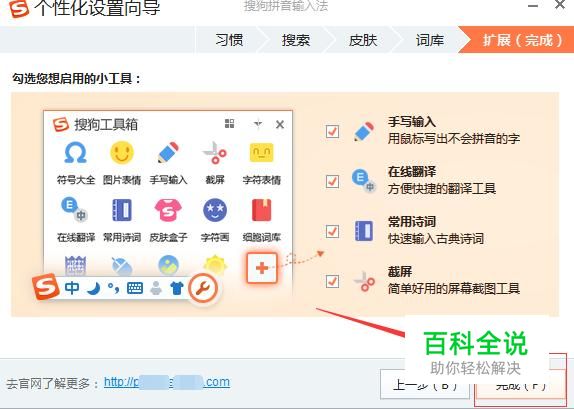Toggle the 常用诗词 checkbox
Screen dimensions: 574x409
click(x=332, y=231)
